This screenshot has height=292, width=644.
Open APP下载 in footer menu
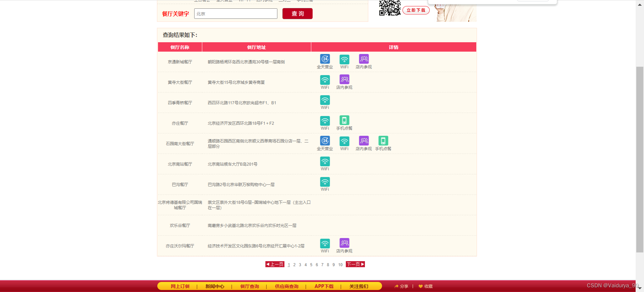pyautogui.click(x=324, y=286)
